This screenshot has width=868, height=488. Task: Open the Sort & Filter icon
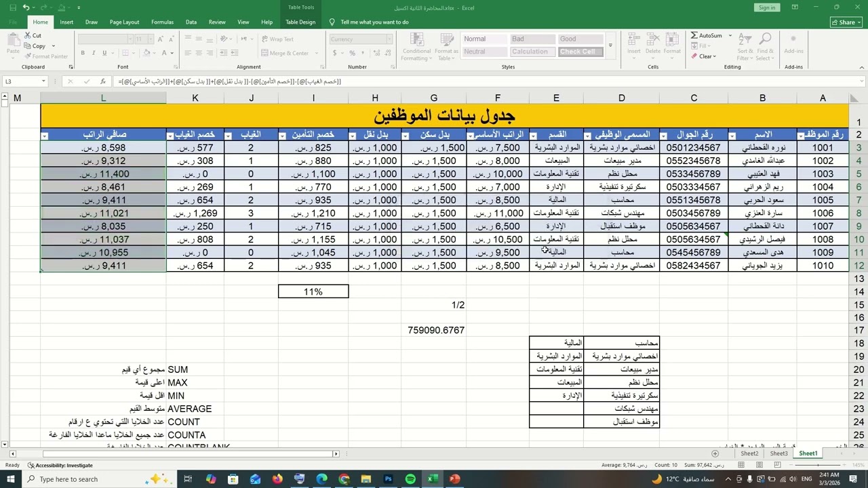click(745, 39)
